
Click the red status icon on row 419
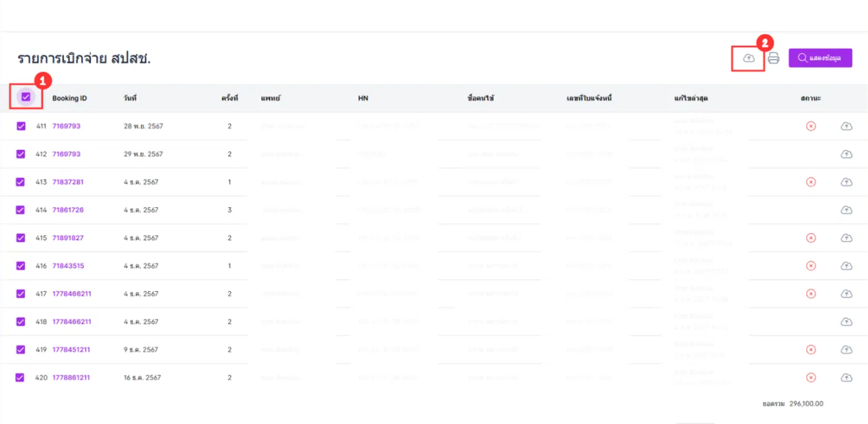(810, 349)
